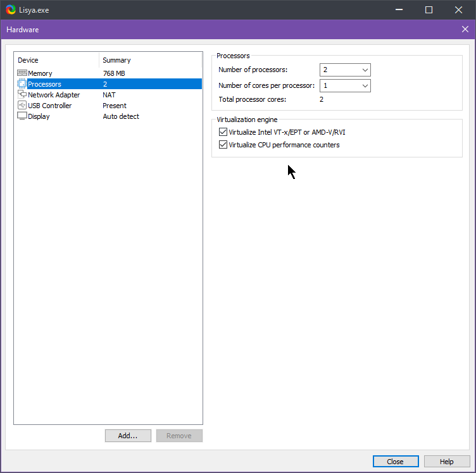Select the Display row label
This screenshot has height=473, width=476.
pyautogui.click(x=39, y=116)
